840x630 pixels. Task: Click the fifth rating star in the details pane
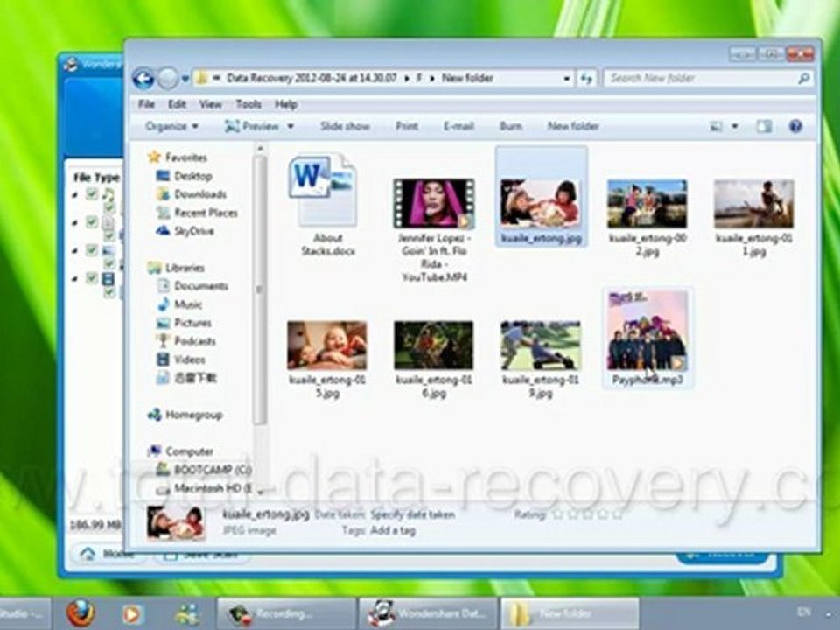pos(617,514)
